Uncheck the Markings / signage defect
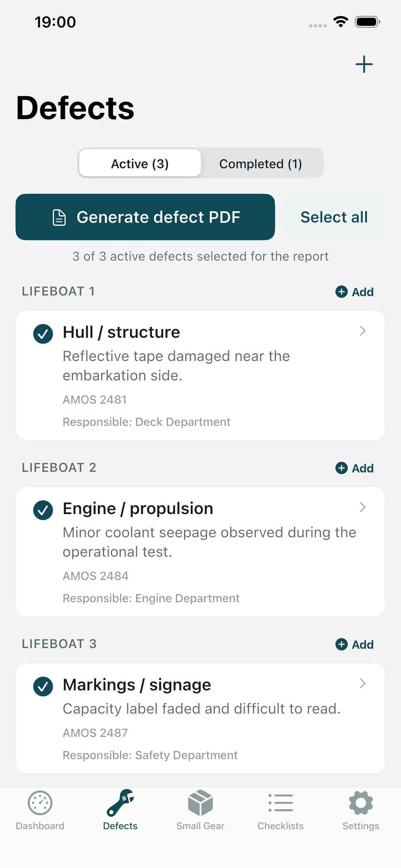This screenshot has height=868, width=401. tap(43, 687)
